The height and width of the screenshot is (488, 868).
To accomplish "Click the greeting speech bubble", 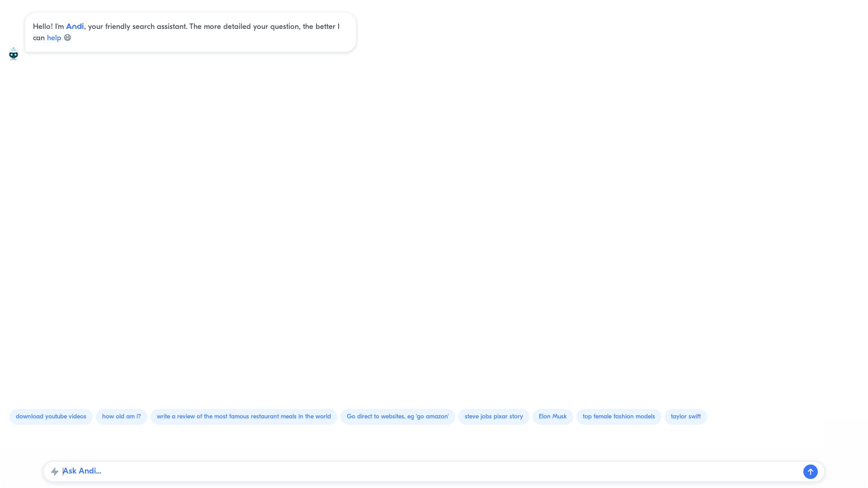I will [190, 32].
